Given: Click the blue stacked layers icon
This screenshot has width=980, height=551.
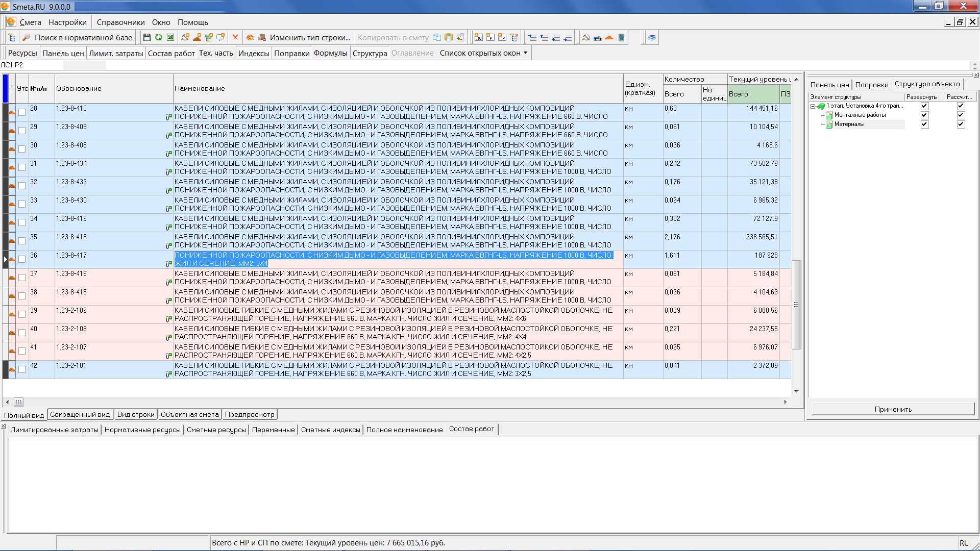Looking at the screenshot, I should (x=652, y=37).
